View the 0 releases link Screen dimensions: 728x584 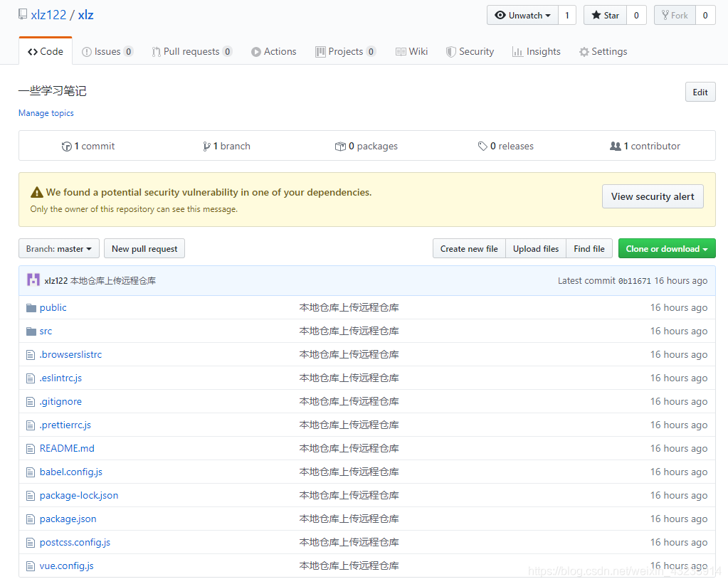505,147
